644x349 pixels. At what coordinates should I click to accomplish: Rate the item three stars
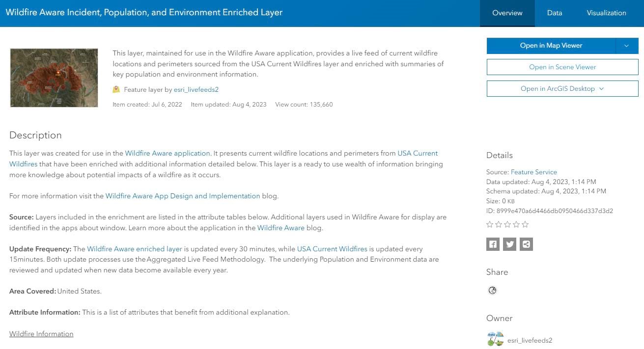click(507, 224)
